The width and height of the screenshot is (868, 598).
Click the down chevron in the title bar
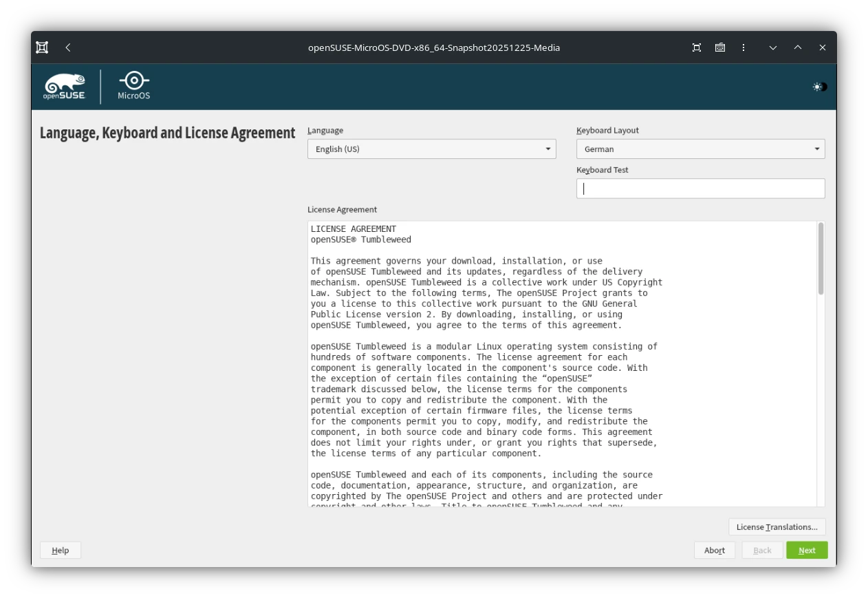pyautogui.click(x=772, y=47)
